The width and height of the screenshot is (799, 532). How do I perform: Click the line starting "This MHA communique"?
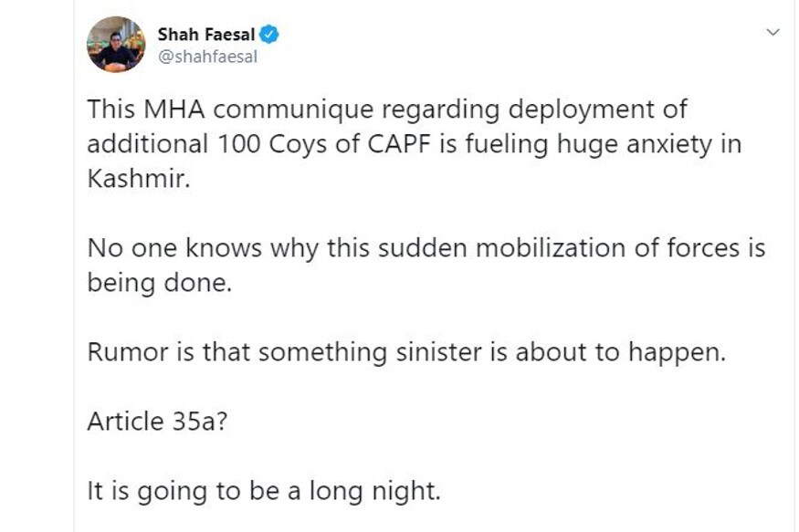[x=386, y=110]
